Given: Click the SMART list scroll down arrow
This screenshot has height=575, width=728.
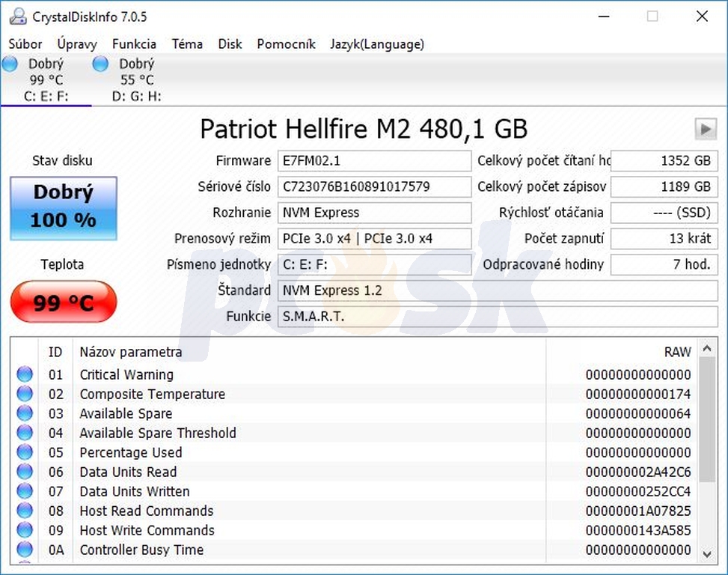Looking at the screenshot, I should [x=707, y=554].
